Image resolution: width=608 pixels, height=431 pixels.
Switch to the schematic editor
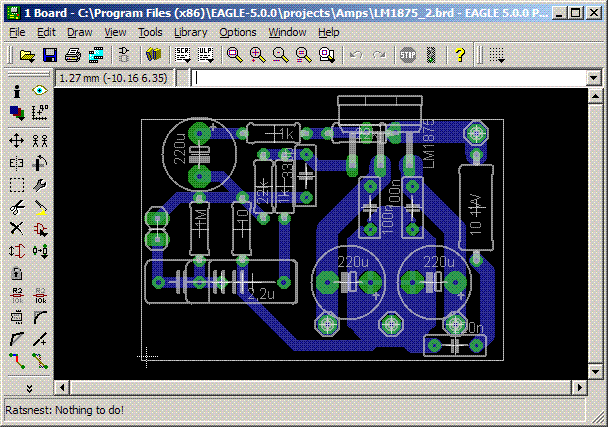tap(124, 55)
